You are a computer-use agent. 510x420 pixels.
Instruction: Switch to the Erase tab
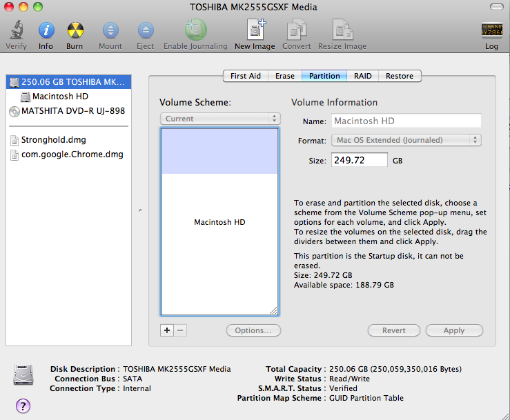click(285, 76)
